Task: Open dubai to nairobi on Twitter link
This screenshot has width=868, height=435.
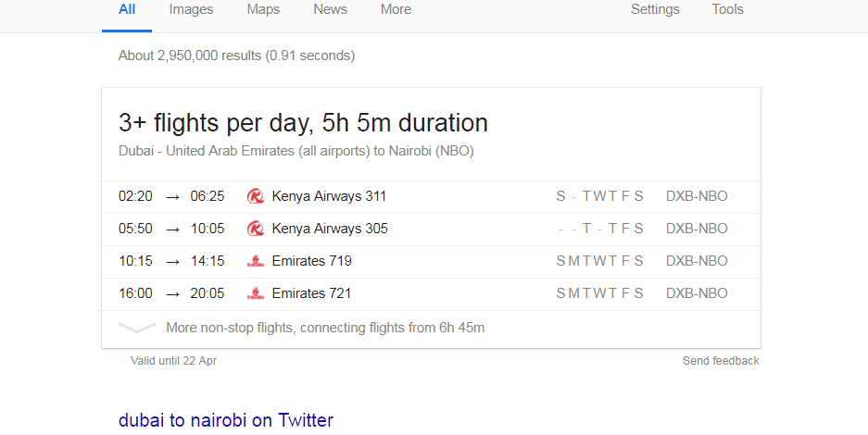Action: tap(225, 420)
